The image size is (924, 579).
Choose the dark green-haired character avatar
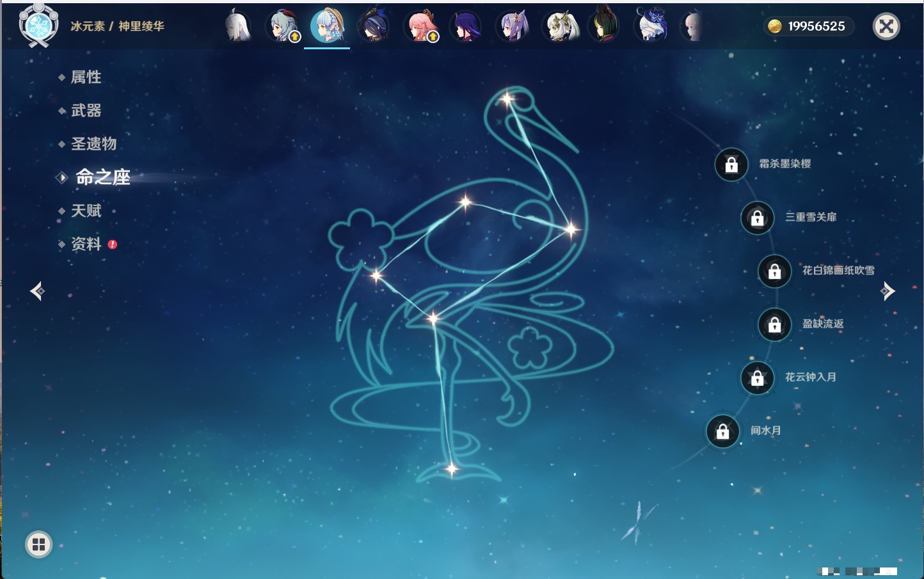pos(605,26)
